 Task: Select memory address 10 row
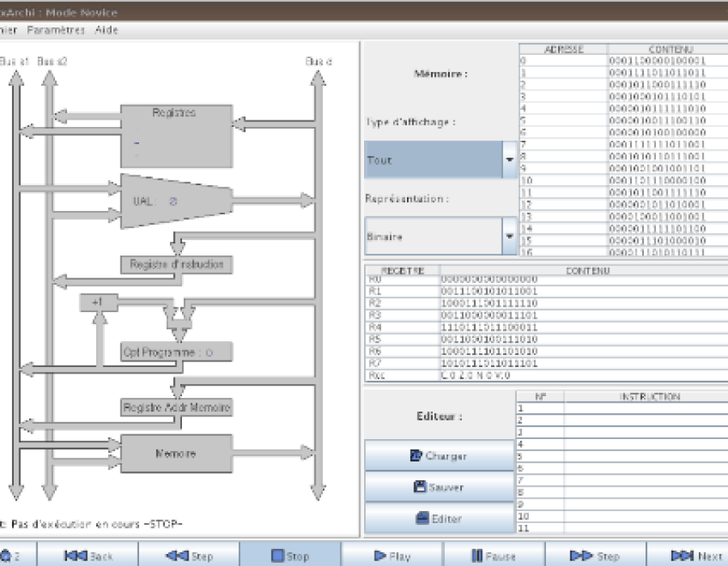(x=624, y=180)
